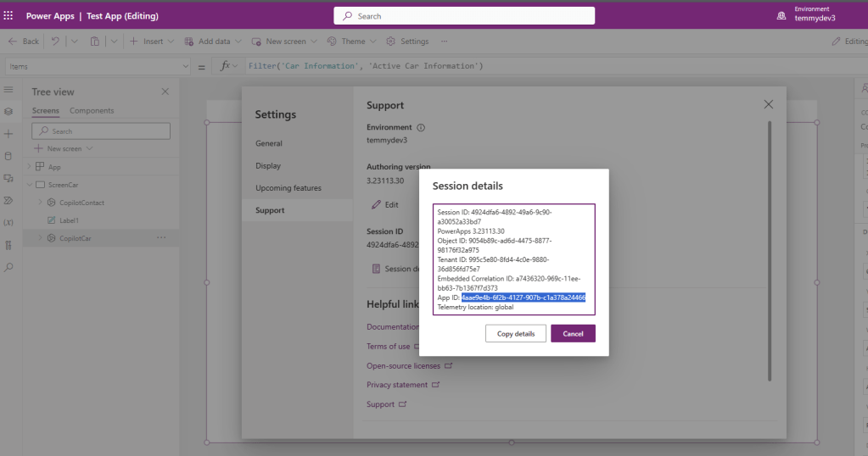Switch to the Screens tab
The image size is (868, 456).
45,110
